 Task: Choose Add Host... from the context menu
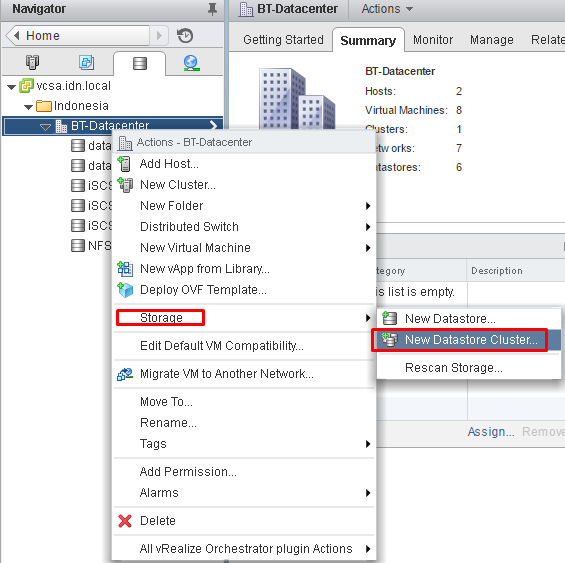point(244,164)
